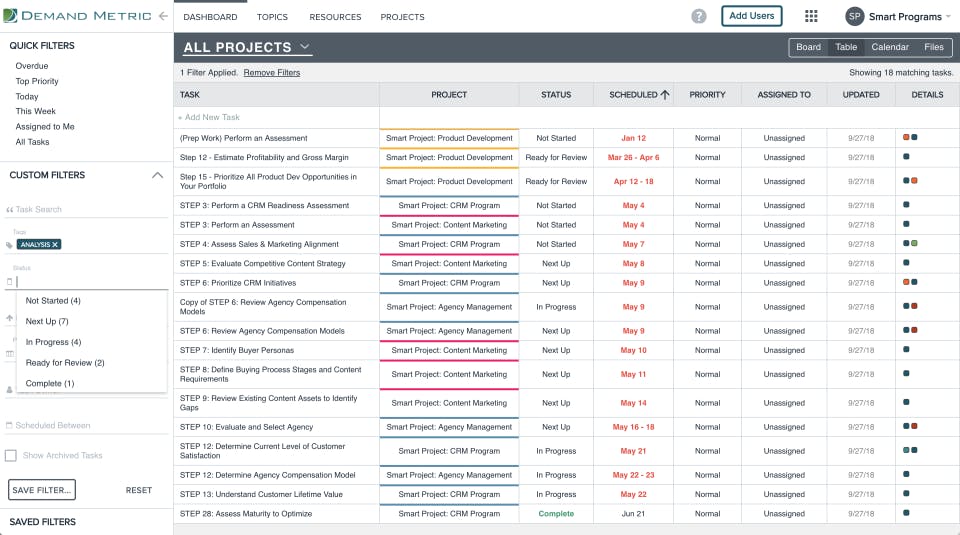Remove the ANALYSIS tag filter

click(55, 244)
